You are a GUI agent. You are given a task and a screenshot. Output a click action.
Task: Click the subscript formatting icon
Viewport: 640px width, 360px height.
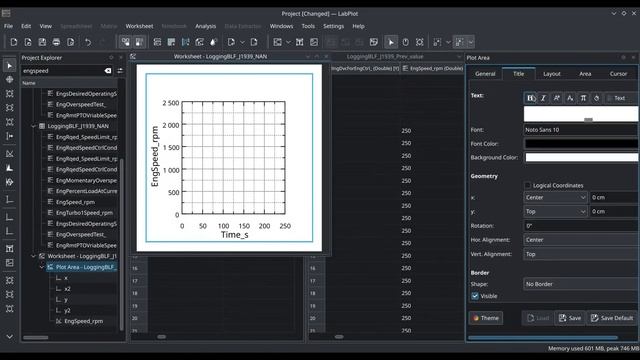tap(570, 98)
